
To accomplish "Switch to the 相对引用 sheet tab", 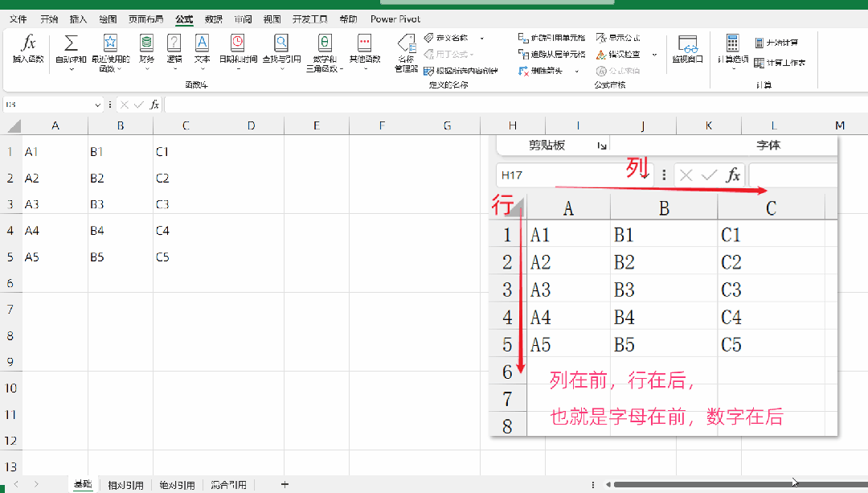I will (x=125, y=485).
